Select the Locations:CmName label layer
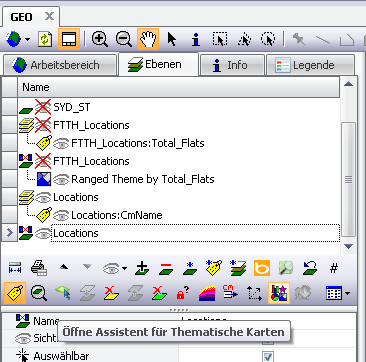This screenshot has width=366, height=362. [117, 215]
